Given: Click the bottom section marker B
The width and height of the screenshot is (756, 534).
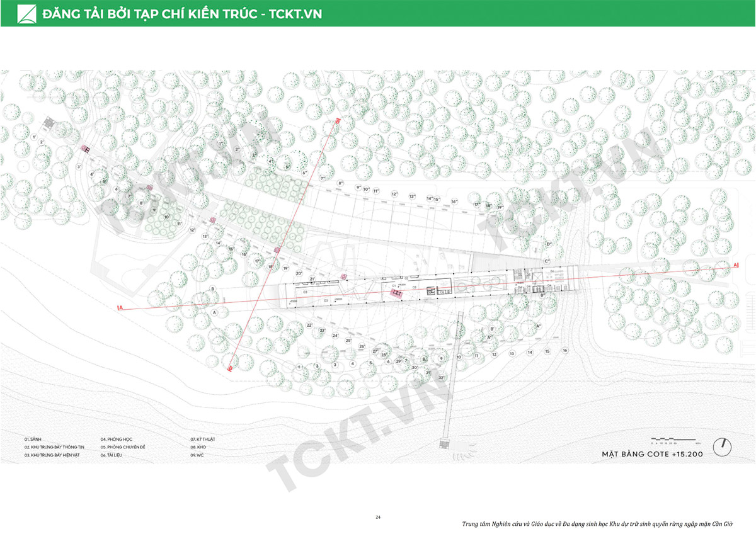Looking at the screenshot, I should pos(230,369).
